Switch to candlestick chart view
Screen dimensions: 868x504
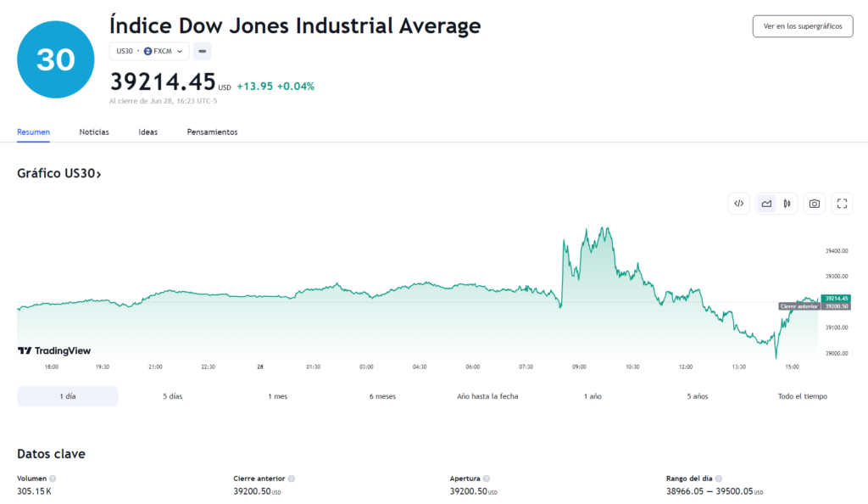(x=787, y=204)
